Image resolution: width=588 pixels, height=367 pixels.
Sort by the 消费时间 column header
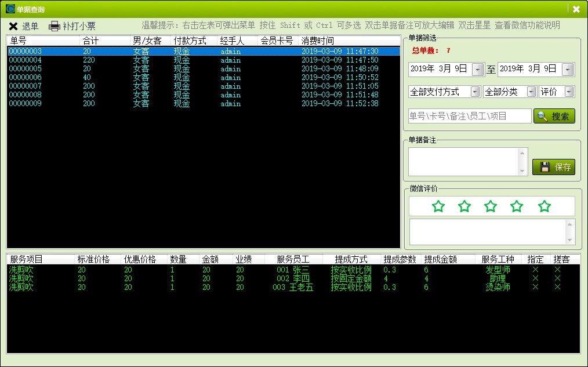point(317,41)
